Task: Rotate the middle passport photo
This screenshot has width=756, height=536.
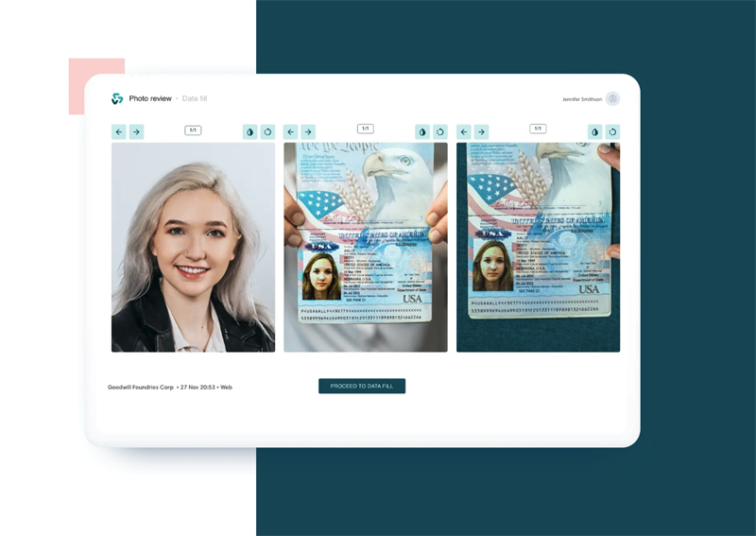Action: pos(439,132)
